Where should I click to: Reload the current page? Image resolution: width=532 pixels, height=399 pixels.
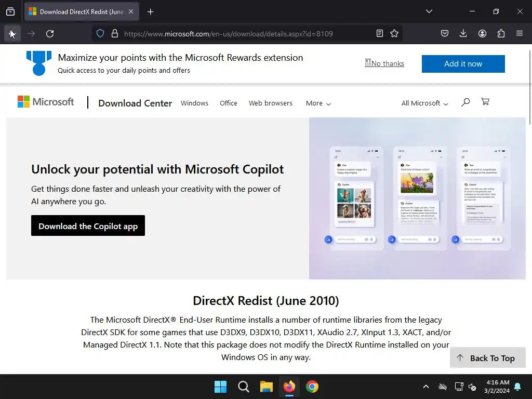[50, 34]
